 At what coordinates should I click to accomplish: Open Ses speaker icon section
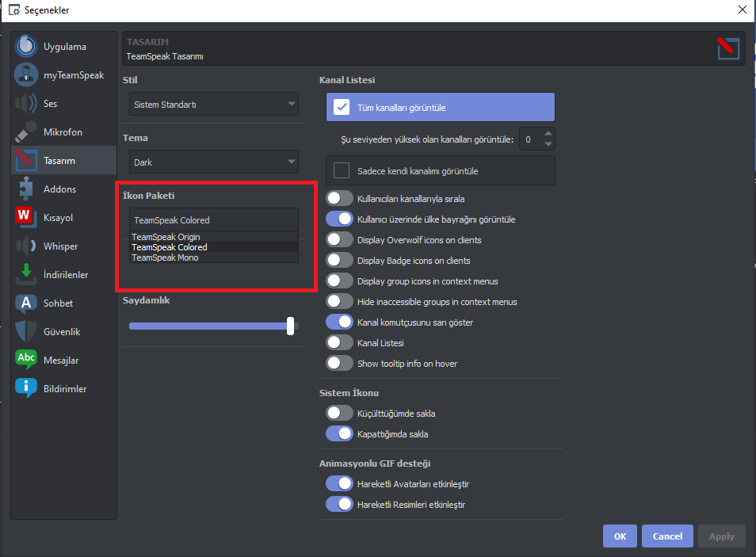pyautogui.click(x=26, y=103)
